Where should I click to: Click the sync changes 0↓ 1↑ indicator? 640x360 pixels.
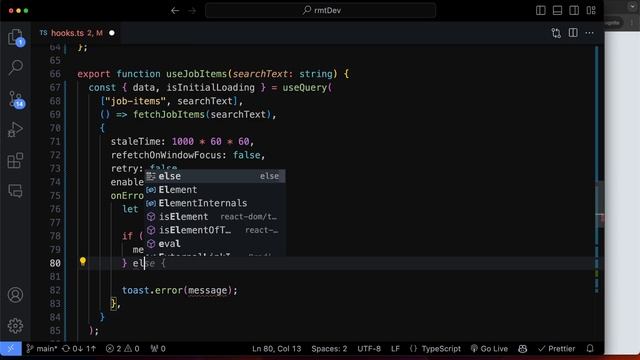79,349
